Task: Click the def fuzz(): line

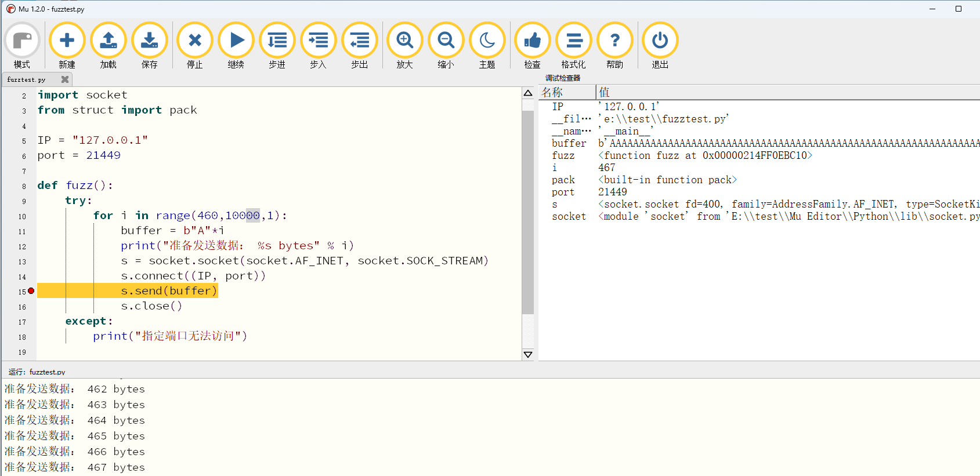Action: [75, 186]
